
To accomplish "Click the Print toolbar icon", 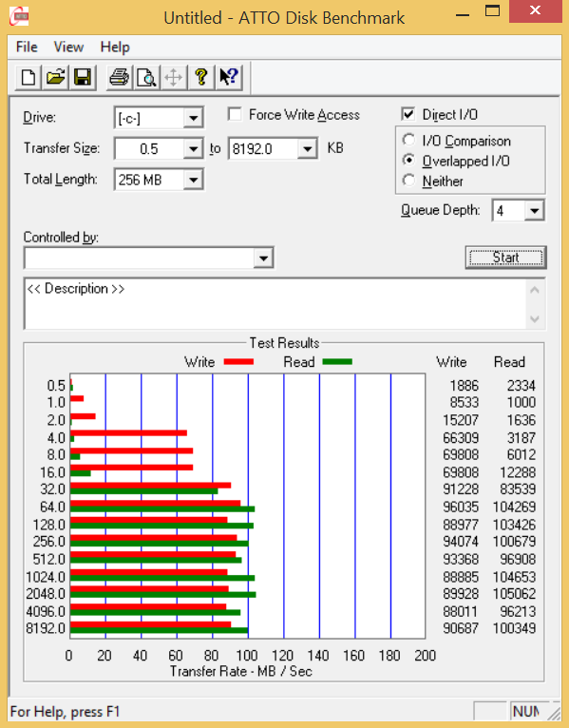I will 119,77.
